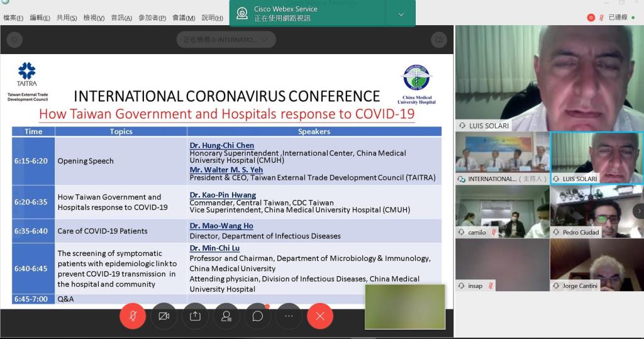This screenshot has height=339, width=644.
Task: Click insap's muted microphone icon
Action: click(490, 286)
